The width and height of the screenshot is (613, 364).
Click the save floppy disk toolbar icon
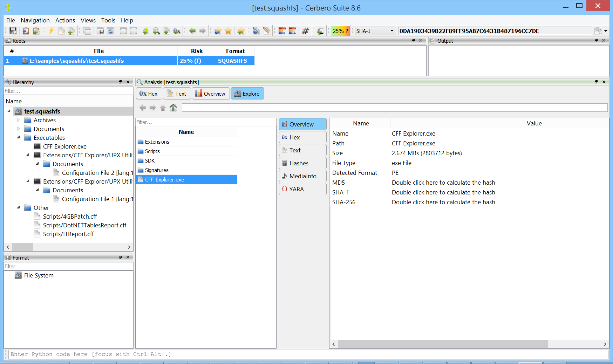(13, 31)
